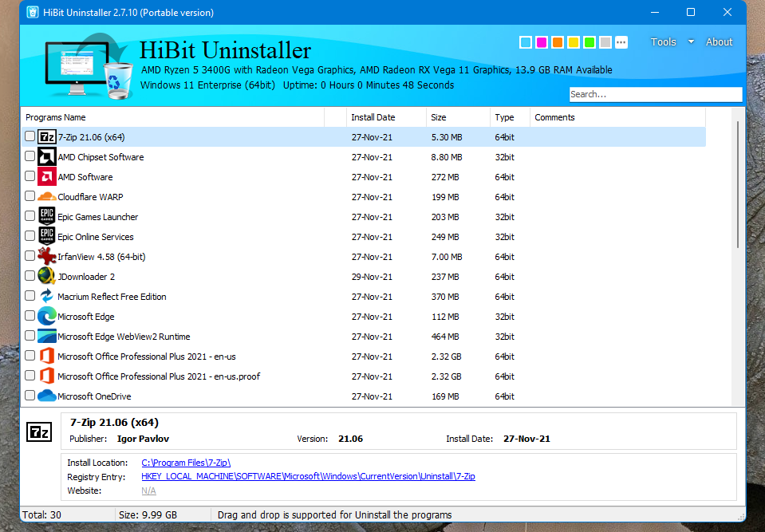Click the 29-Nov-21 date of JDownloader 2
The width and height of the screenshot is (765, 532).
[x=372, y=277]
